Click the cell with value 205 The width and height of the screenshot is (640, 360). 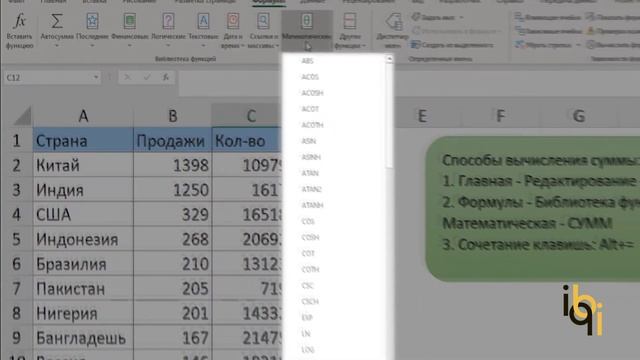[173, 289]
